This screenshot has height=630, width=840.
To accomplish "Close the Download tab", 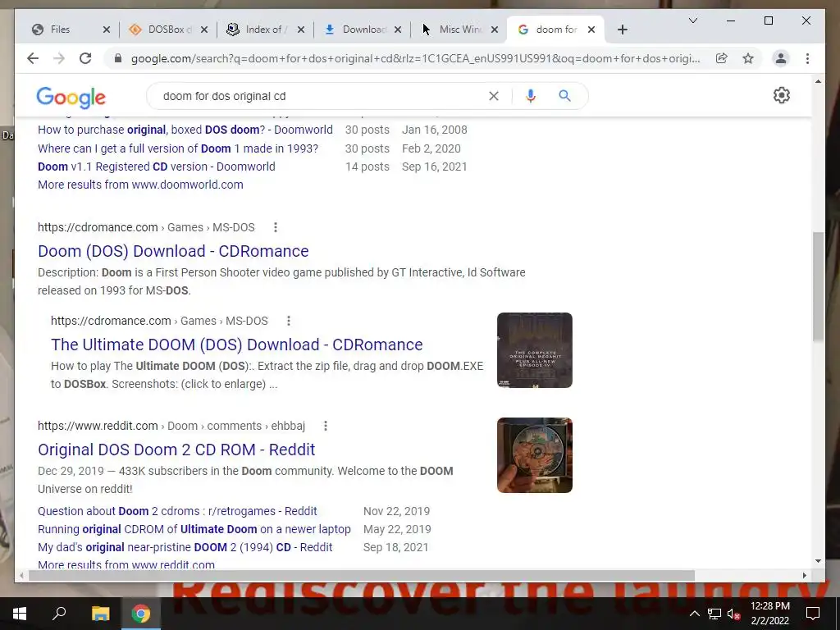I will tap(398, 30).
